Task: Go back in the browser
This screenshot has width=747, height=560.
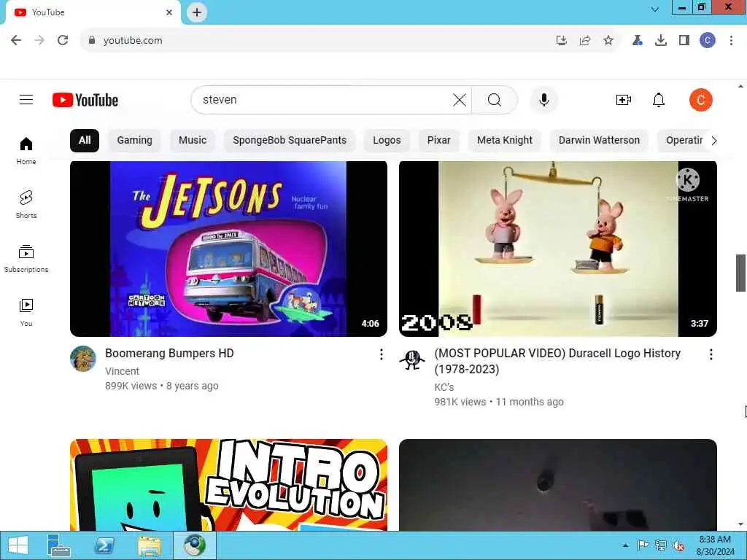Action: (16, 41)
